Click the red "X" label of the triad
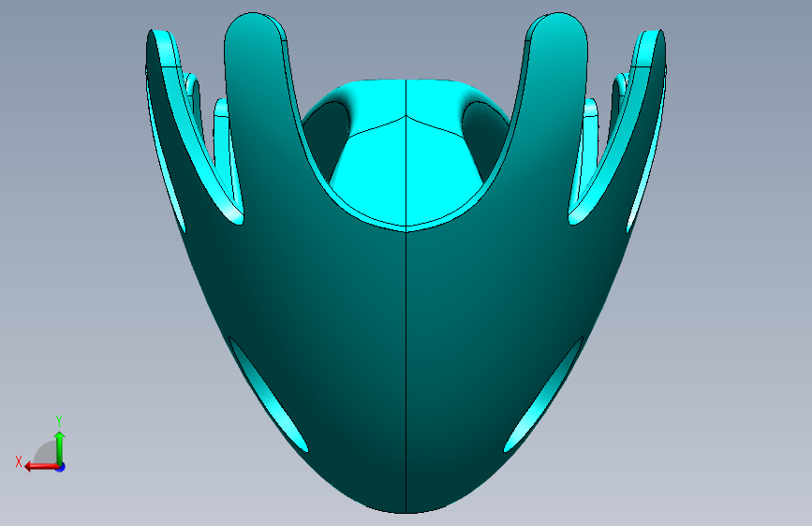The height and width of the screenshot is (526, 812). coord(19,461)
